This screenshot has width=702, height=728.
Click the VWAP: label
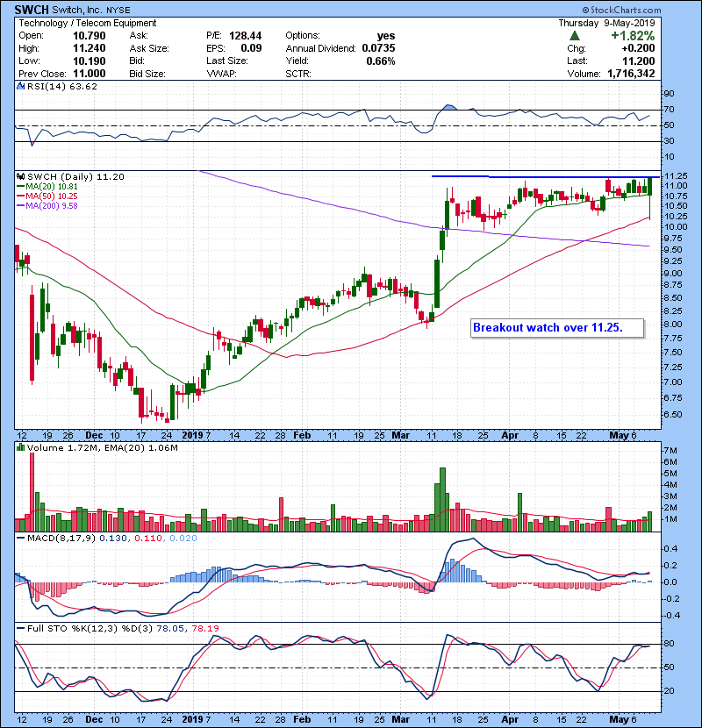point(221,74)
